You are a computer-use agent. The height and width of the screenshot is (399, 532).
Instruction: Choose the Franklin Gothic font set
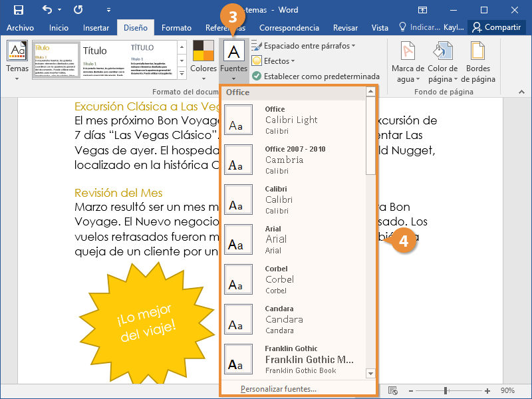[x=294, y=359]
